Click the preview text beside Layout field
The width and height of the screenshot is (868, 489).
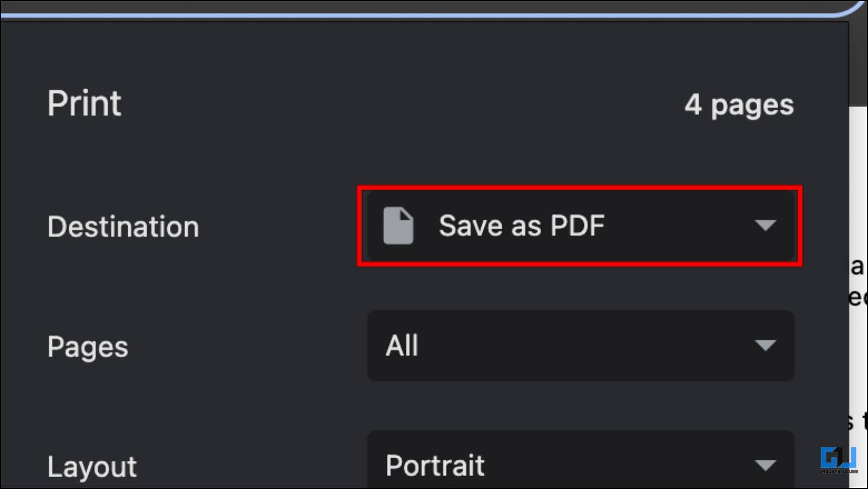click(858, 421)
